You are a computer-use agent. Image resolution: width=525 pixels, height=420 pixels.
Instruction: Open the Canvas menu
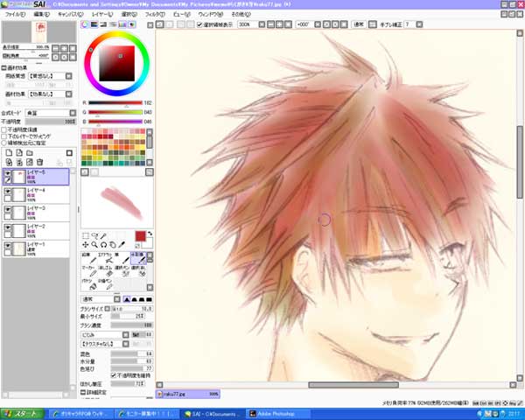click(70, 14)
